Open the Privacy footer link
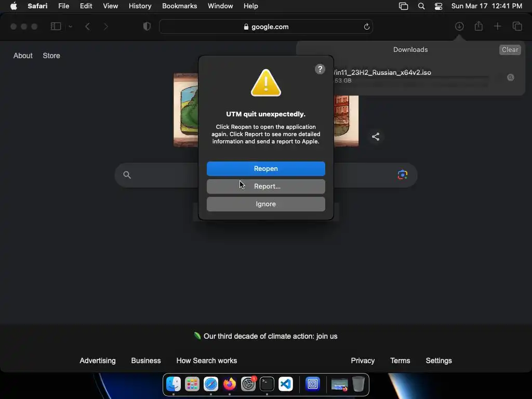The image size is (532, 399). click(x=363, y=361)
